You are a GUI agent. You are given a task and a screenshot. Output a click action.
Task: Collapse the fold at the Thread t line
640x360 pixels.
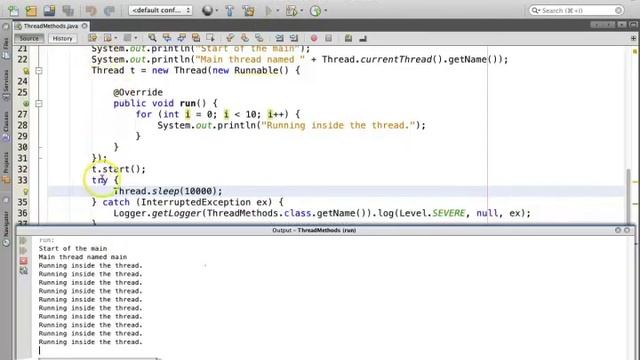click(x=39, y=71)
